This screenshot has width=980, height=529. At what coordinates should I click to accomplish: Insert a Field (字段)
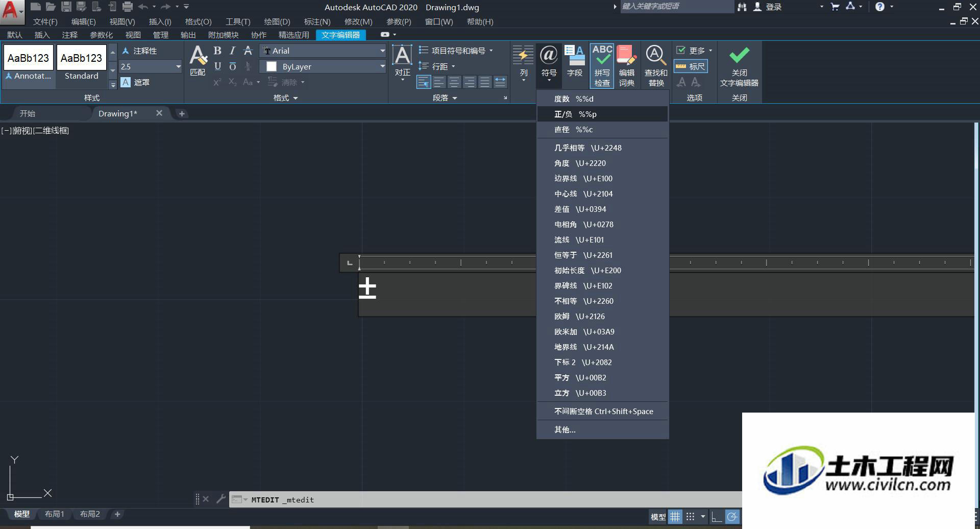[x=575, y=61]
